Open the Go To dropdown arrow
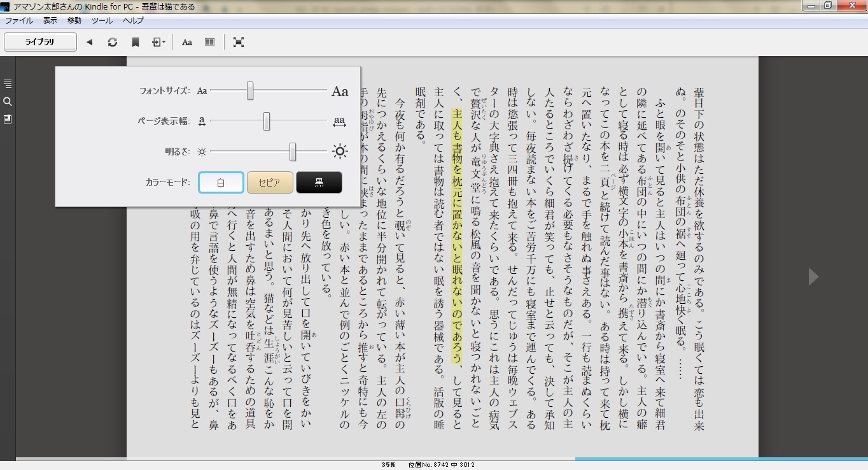This screenshot has width=868, height=470. point(163,42)
